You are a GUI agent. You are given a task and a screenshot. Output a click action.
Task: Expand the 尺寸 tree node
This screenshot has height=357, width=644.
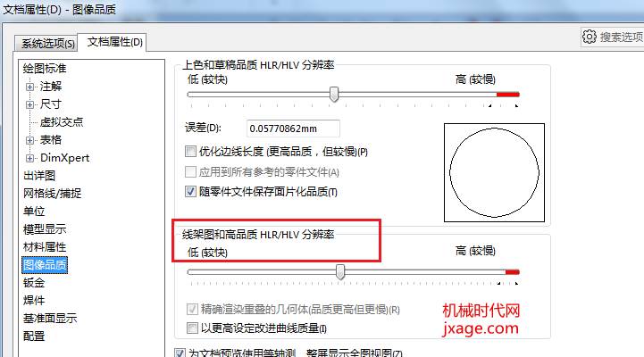click(29, 104)
